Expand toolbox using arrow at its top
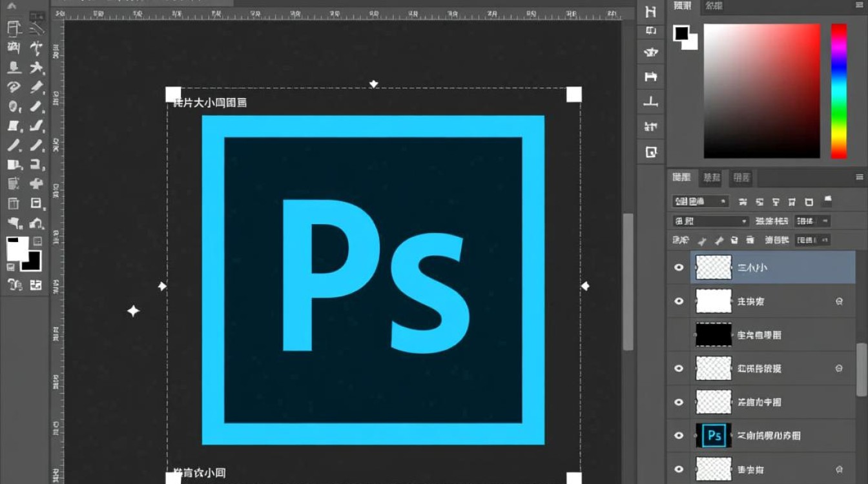This screenshot has height=484, width=868. click(x=12, y=6)
